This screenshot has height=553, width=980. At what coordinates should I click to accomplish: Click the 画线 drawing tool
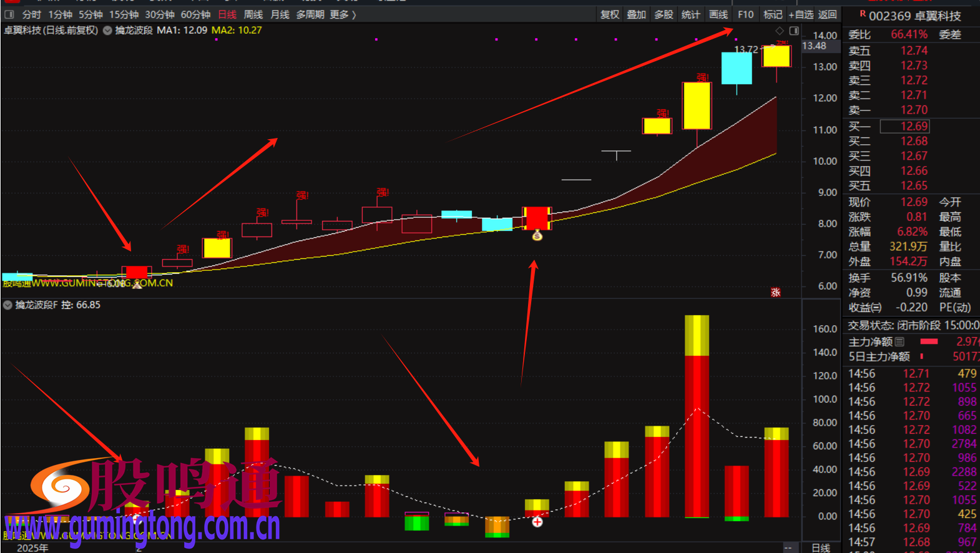(718, 14)
